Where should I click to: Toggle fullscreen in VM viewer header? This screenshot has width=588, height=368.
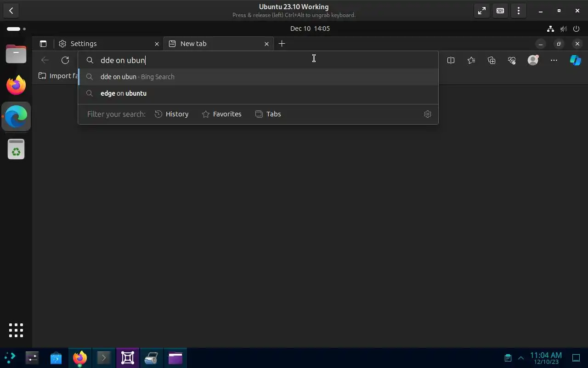point(482,11)
